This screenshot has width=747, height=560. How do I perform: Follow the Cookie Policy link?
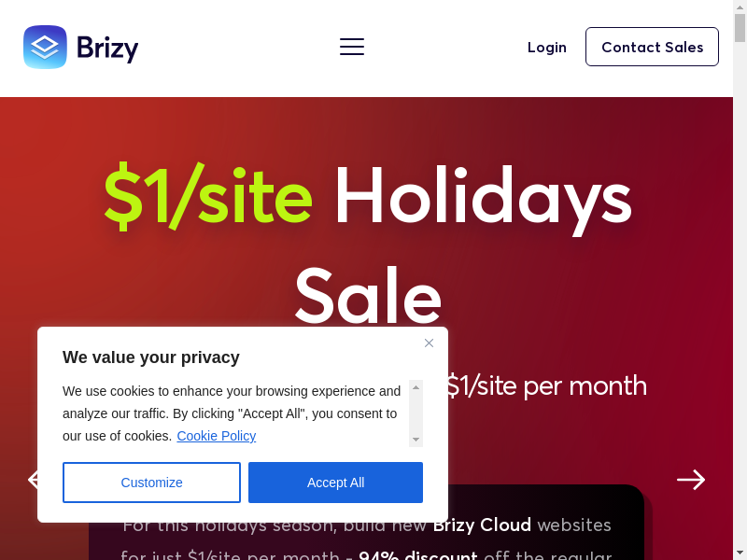(216, 436)
